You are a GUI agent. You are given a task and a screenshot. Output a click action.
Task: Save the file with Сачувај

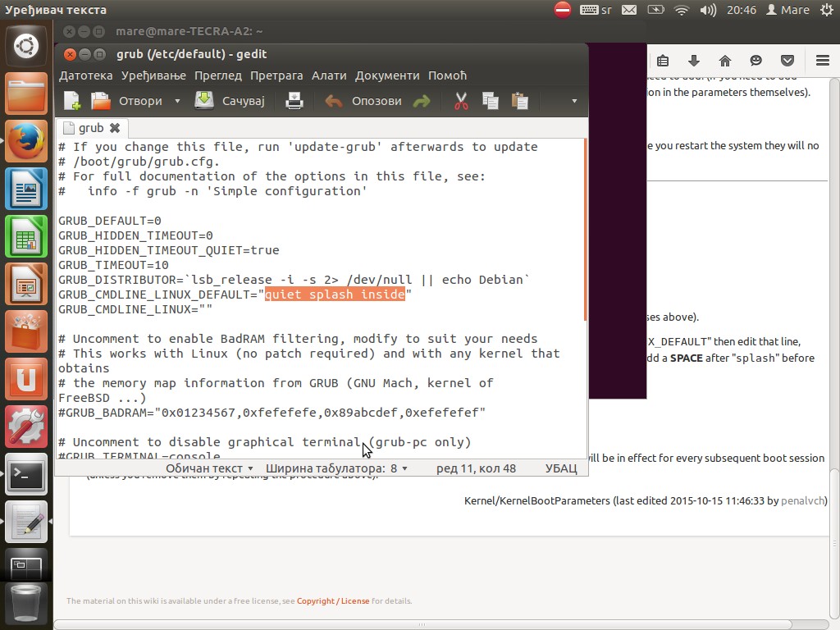coord(230,101)
